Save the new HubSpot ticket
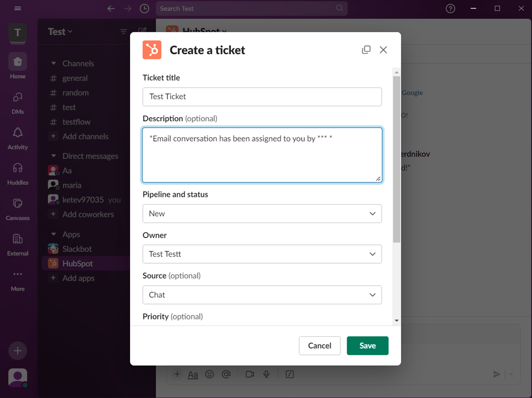Image resolution: width=532 pixels, height=398 pixels. (368, 345)
